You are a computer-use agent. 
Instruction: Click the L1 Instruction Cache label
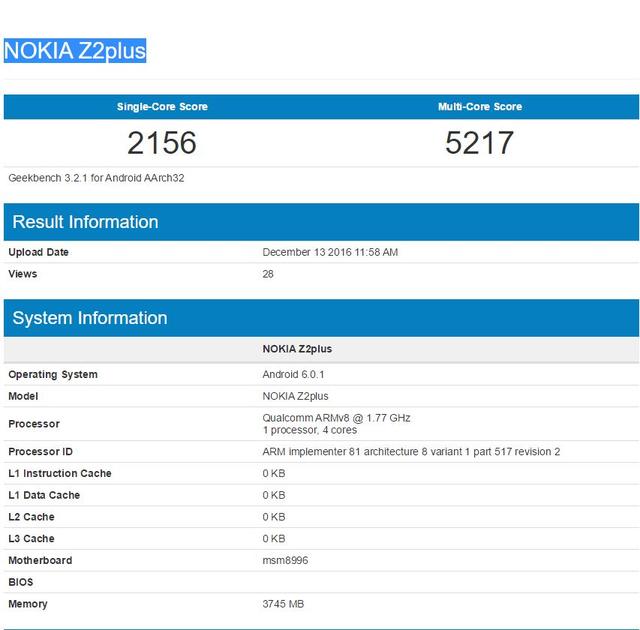60,473
